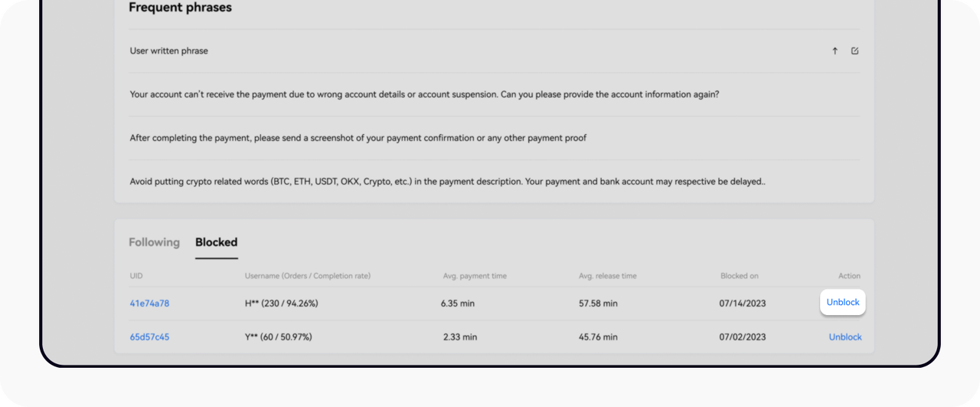Click the phrase about avoiding crypto related words
The width and height of the screenshot is (980, 407).
click(447, 182)
